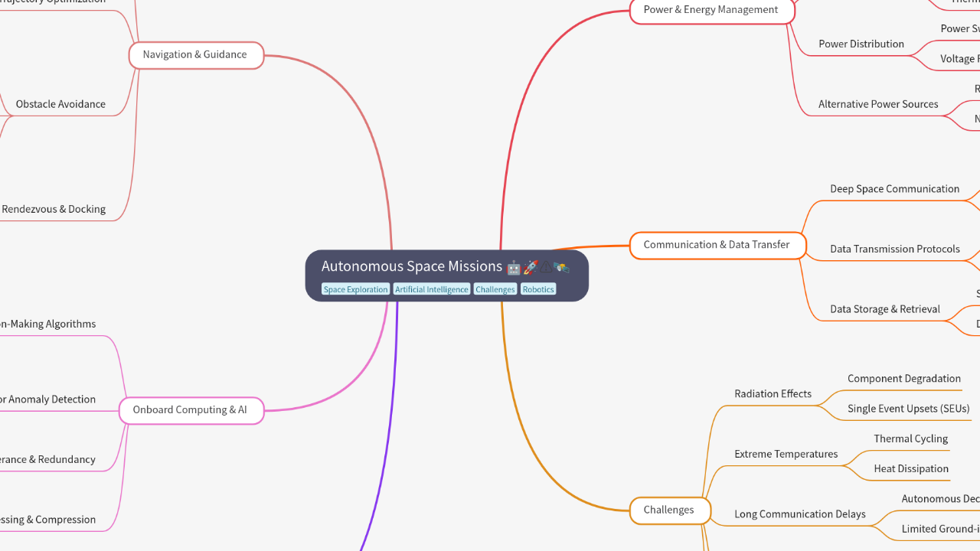Click the Thermal Cycling text
The height and width of the screenshot is (551, 980).
pyautogui.click(x=911, y=439)
